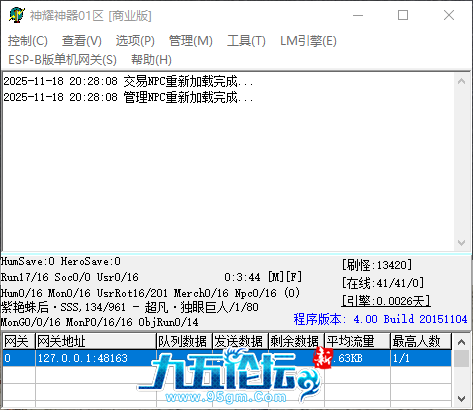Viewport: 473px width, 410px height.
Task: Click the 发送数据 column header
Action: [x=240, y=341]
